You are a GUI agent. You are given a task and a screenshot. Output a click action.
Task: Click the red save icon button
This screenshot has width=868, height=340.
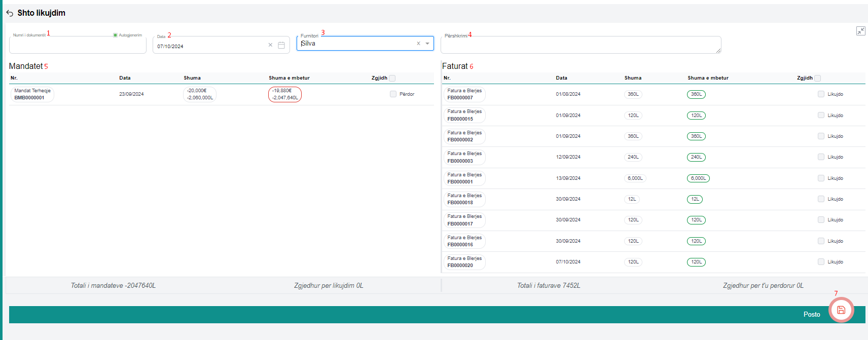841,310
